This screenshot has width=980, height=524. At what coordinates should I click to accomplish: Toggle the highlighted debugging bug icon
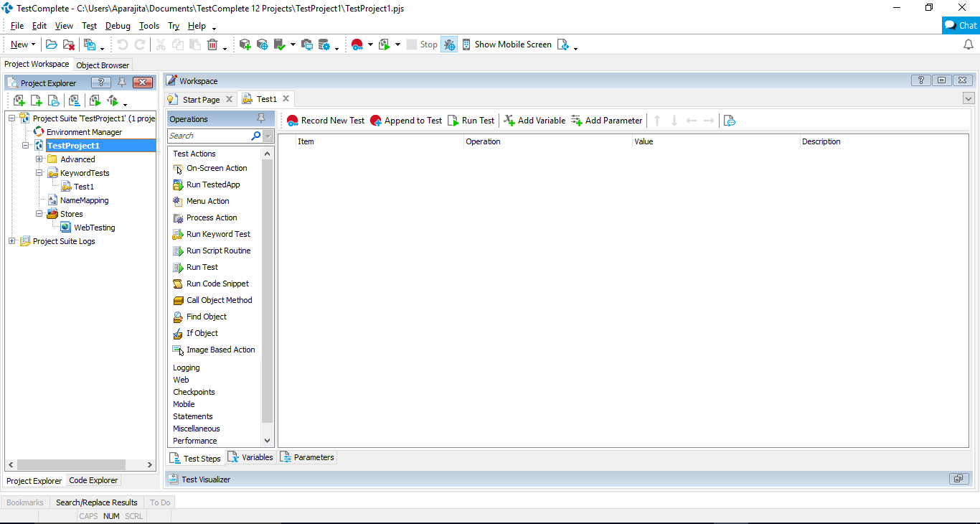click(x=449, y=45)
